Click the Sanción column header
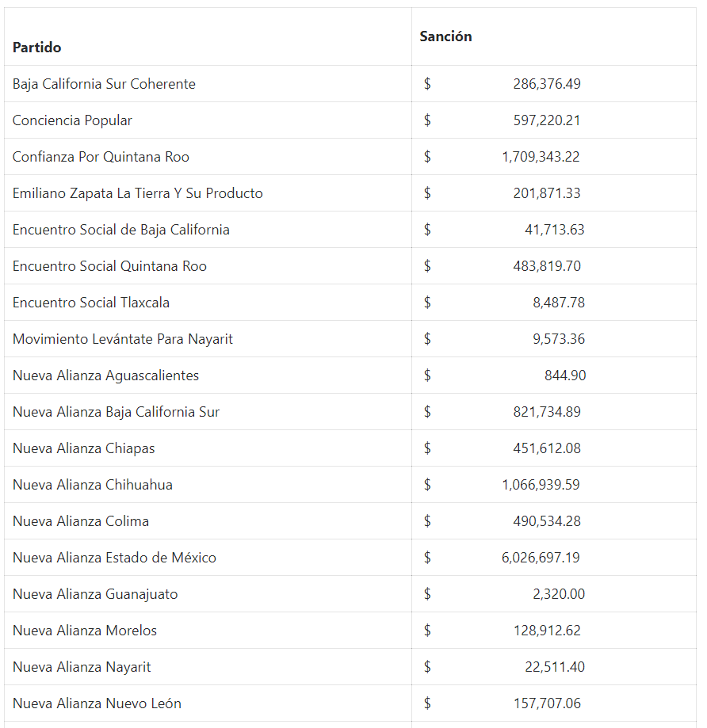This screenshot has height=728, width=707. point(445,36)
